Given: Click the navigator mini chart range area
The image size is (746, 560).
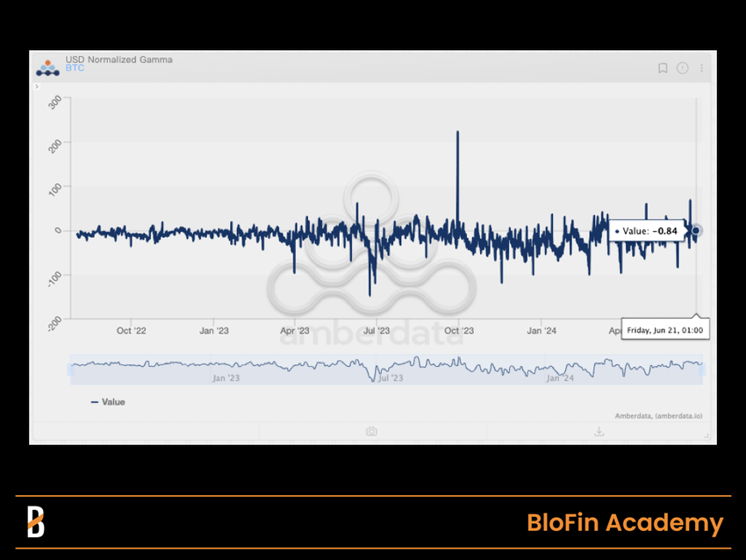Looking at the screenshot, I should tap(386, 370).
